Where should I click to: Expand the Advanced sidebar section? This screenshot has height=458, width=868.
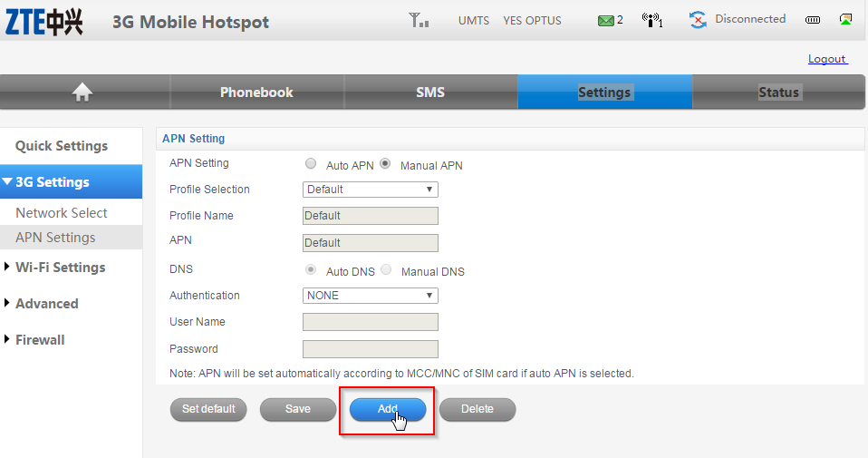click(46, 304)
